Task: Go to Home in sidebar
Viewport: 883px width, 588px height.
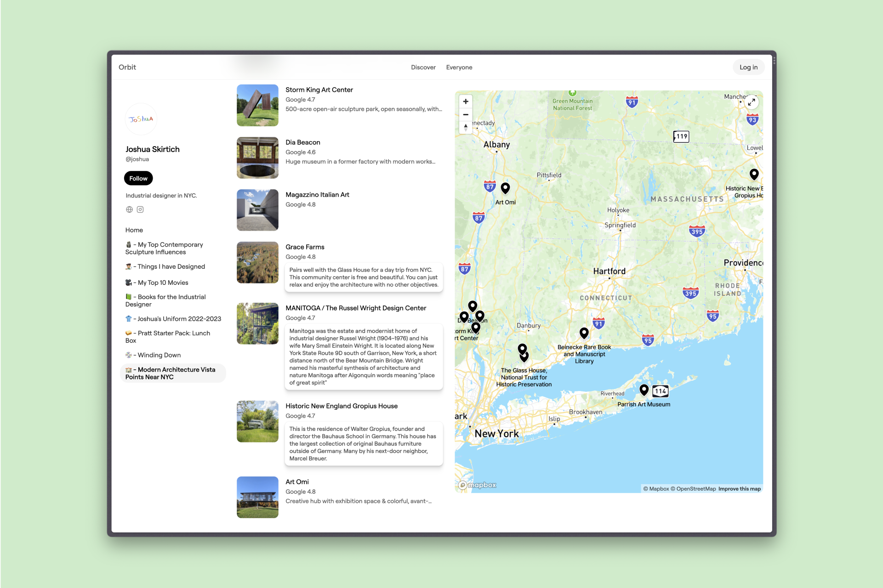Action: 134,230
